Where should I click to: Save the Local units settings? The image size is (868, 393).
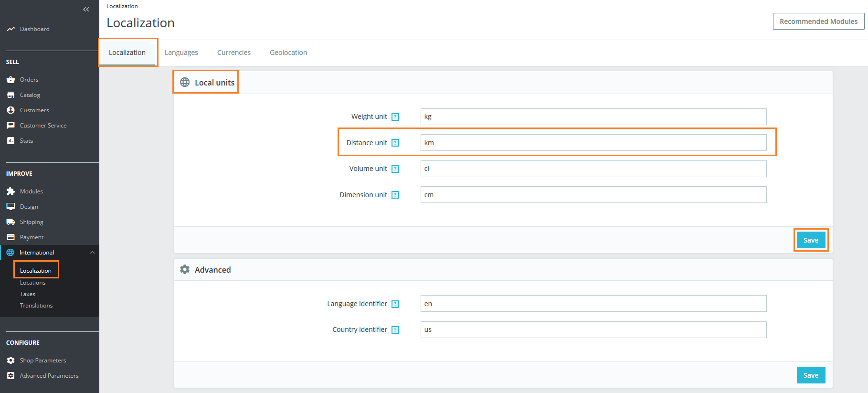pos(811,240)
